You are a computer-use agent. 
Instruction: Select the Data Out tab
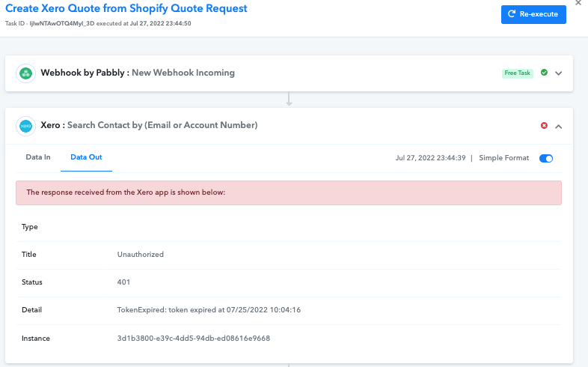coord(86,157)
